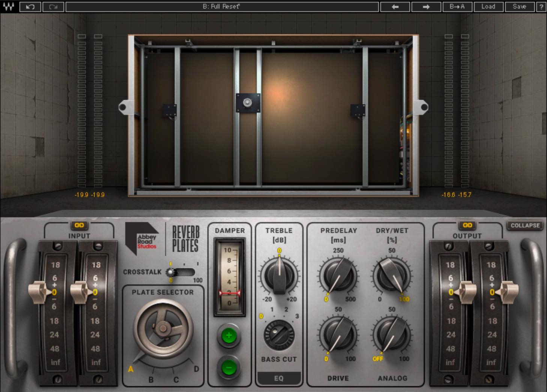This screenshot has width=547, height=392.
Task: Click the input peak value -19.9 on left
Action: pos(81,195)
